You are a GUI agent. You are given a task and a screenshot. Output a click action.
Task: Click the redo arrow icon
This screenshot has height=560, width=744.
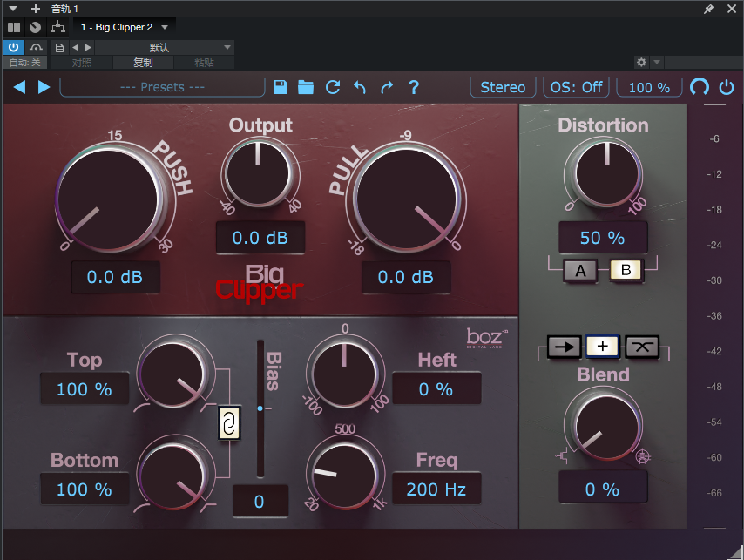tap(387, 87)
